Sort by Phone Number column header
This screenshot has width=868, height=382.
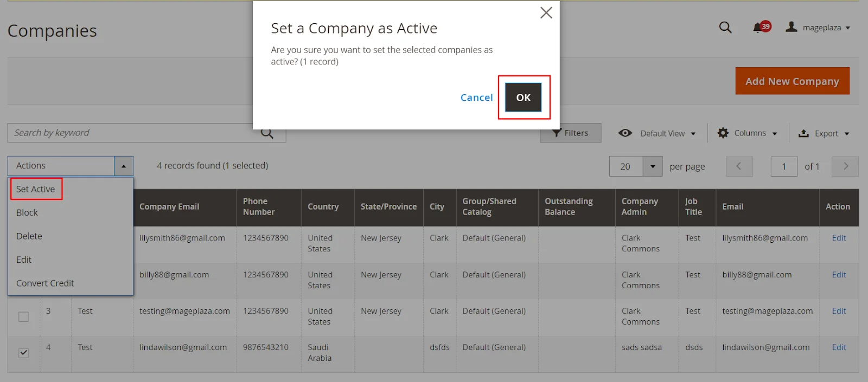[x=269, y=207]
